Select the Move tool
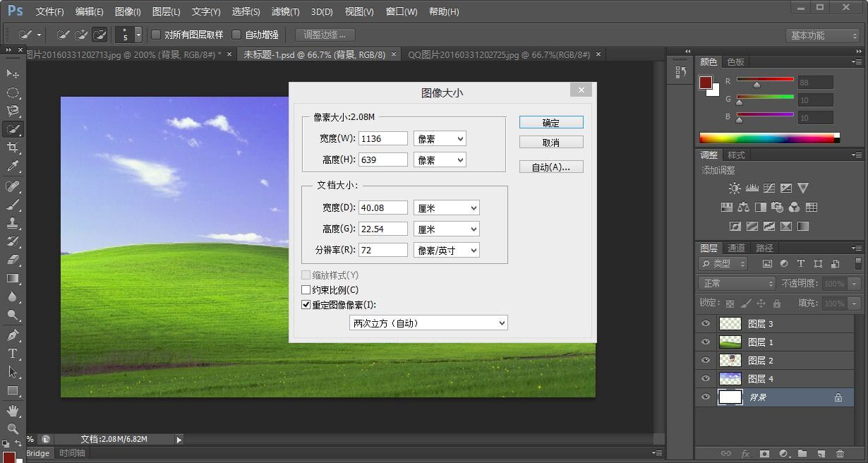 tap(13, 74)
